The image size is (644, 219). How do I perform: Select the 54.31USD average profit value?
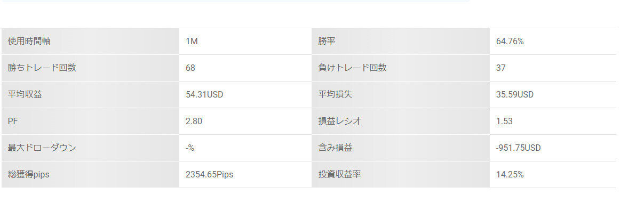pos(204,95)
